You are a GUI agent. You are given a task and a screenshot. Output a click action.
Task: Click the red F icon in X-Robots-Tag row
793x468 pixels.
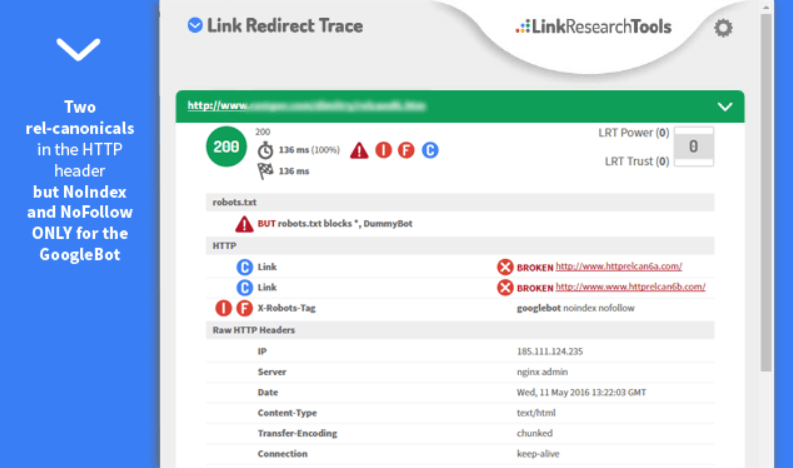[x=244, y=308]
